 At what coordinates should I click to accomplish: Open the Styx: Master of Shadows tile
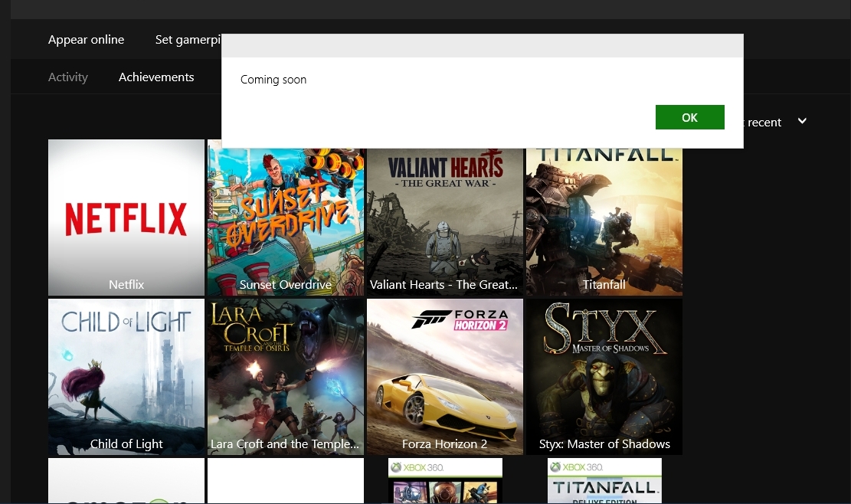(604, 377)
